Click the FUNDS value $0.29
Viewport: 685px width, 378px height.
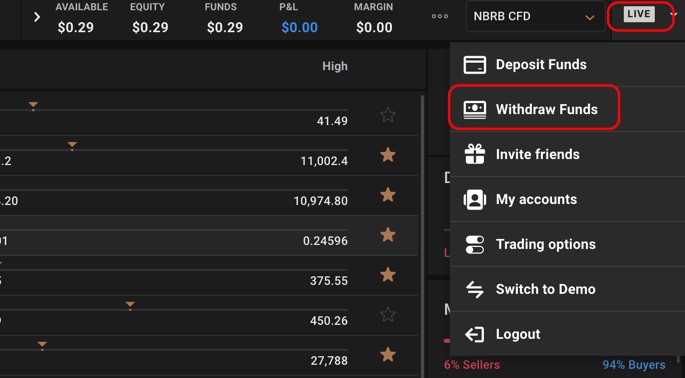pos(225,28)
